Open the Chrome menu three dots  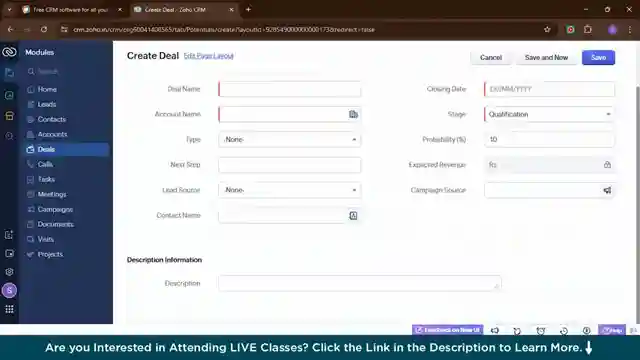pyautogui.click(x=630, y=29)
